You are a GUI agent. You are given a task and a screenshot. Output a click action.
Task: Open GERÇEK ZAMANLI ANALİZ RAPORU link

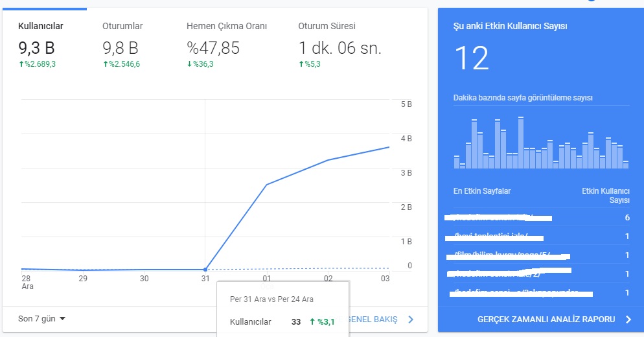click(546, 320)
